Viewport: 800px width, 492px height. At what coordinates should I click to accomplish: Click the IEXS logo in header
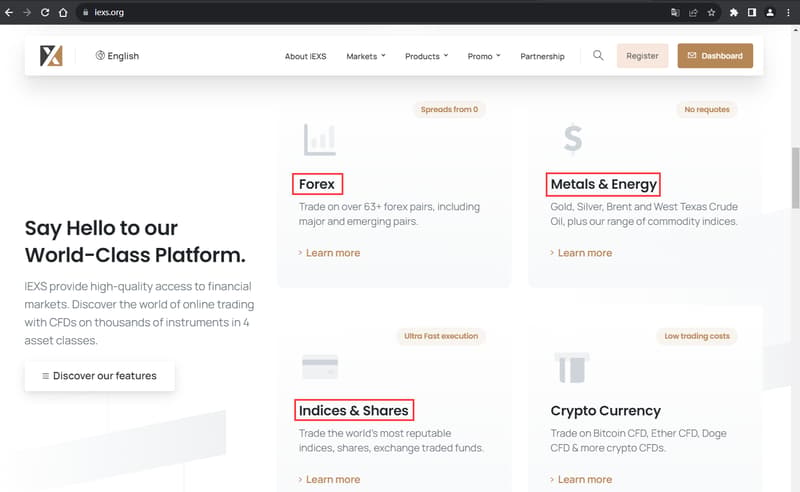(51, 56)
